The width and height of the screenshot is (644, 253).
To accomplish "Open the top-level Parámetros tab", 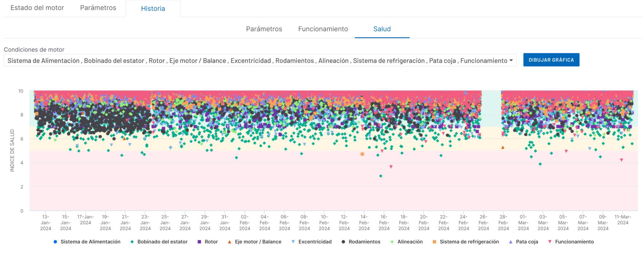I will coord(98,8).
